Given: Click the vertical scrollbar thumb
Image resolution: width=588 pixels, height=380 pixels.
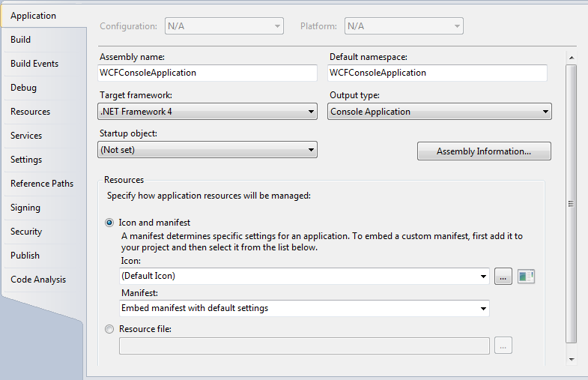Looking at the screenshot, I should pyautogui.click(x=571, y=204).
